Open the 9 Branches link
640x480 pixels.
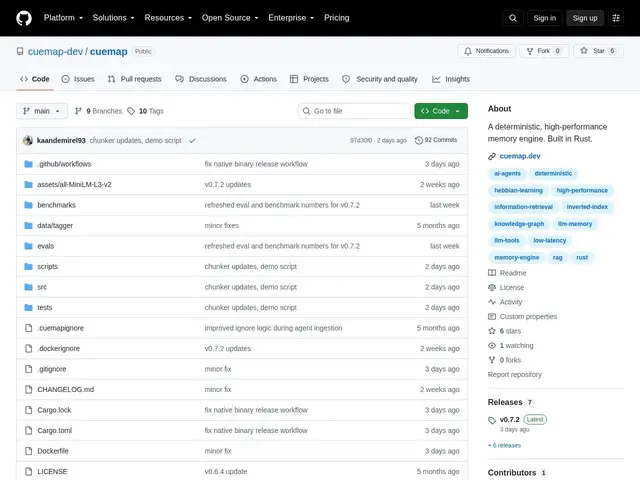click(x=98, y=111)
